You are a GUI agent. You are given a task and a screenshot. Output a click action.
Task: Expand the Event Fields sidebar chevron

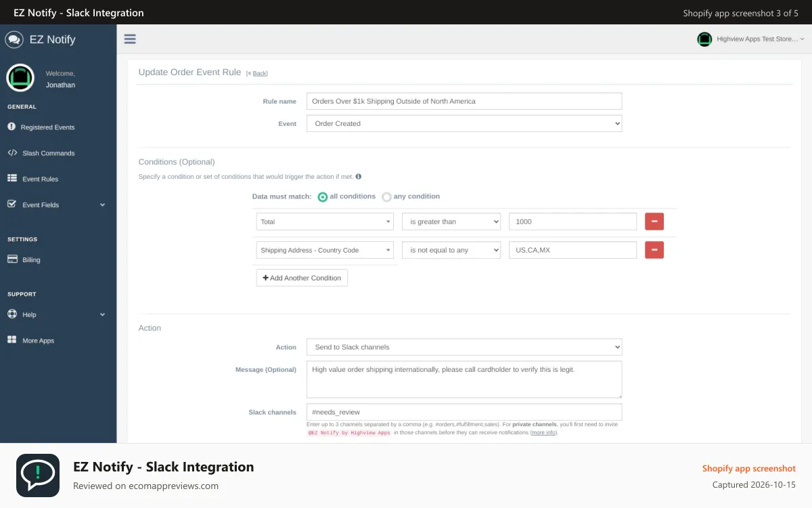(x=103, y=205)
